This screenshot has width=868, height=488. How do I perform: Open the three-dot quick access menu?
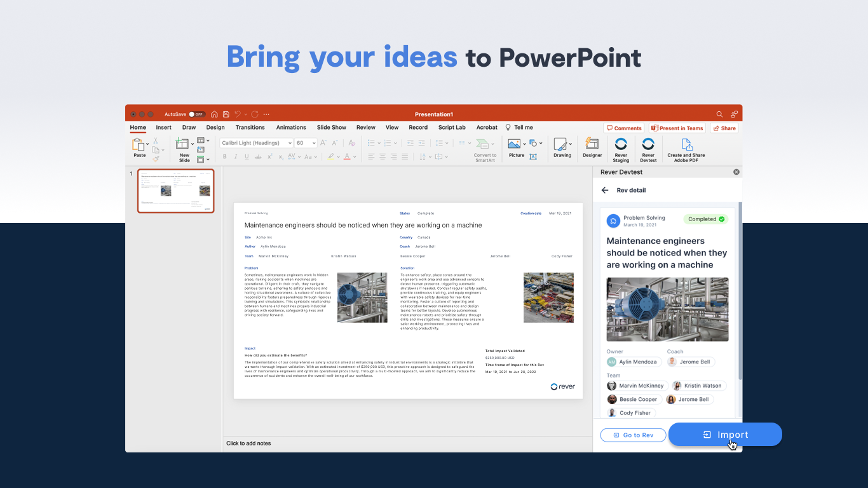pyautogui.click(x=266, y=114)
